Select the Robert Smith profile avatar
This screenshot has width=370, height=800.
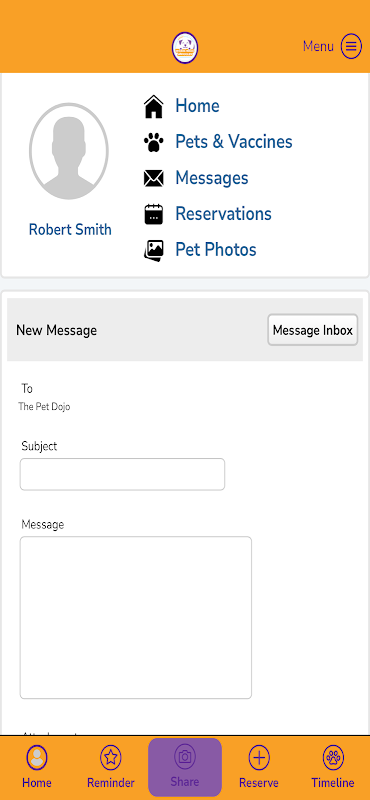click(x=69, y=151)
